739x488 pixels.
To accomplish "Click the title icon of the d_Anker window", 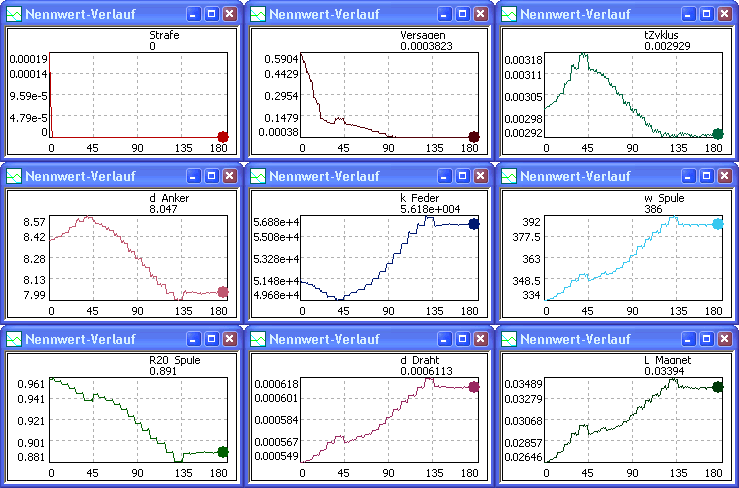I will pyautogui.click(x=13, y=176).
